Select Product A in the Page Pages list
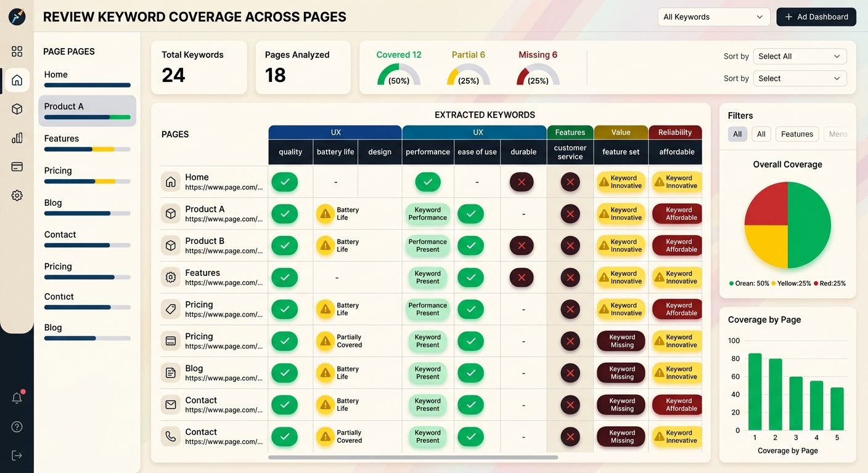Image resolution: width=868 pixels, height=473 pixels. pyautogui.click(x=86, y=111)
